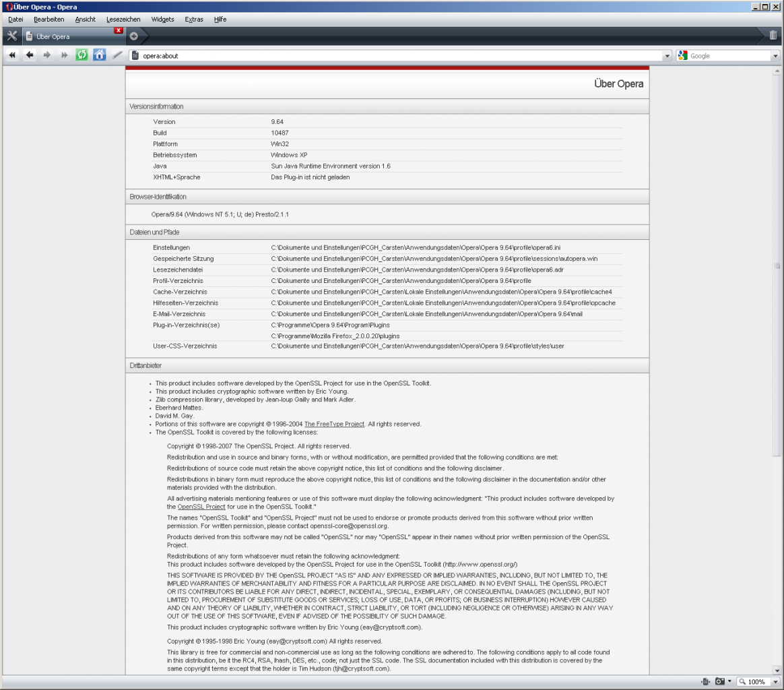Open the Widgets menu
Viewport: 784px width, 690px height.
pos(162,20)
